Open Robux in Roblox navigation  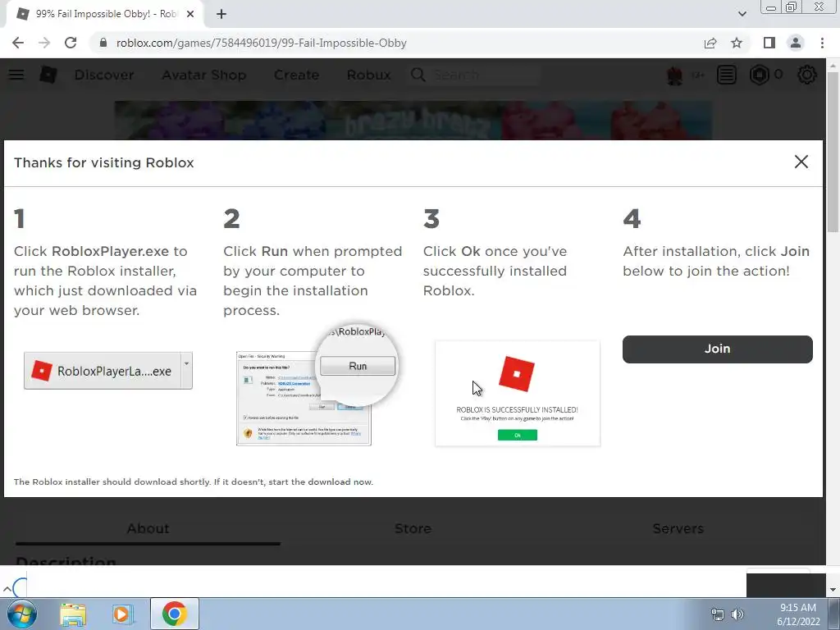coord(368,75)
